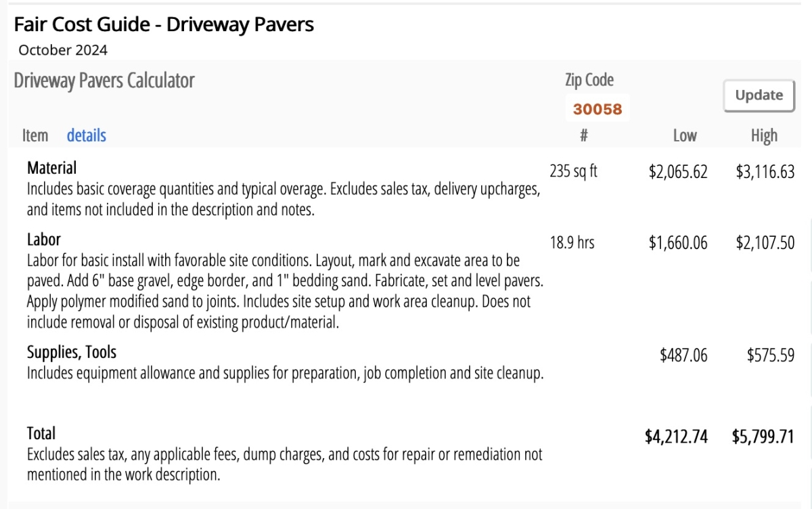
Task: Select the Material row label
Action: point(52,168)
